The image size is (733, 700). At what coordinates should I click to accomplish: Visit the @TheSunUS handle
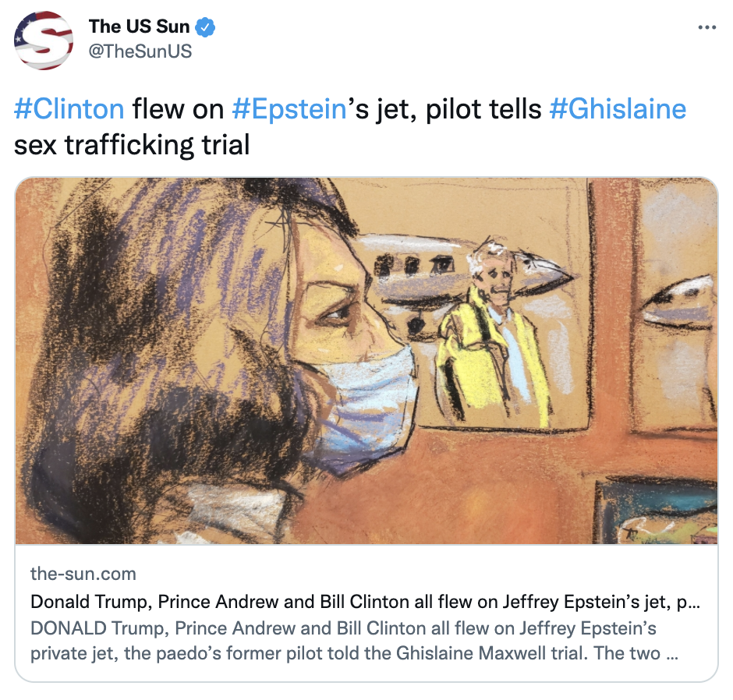coord(140,51)
